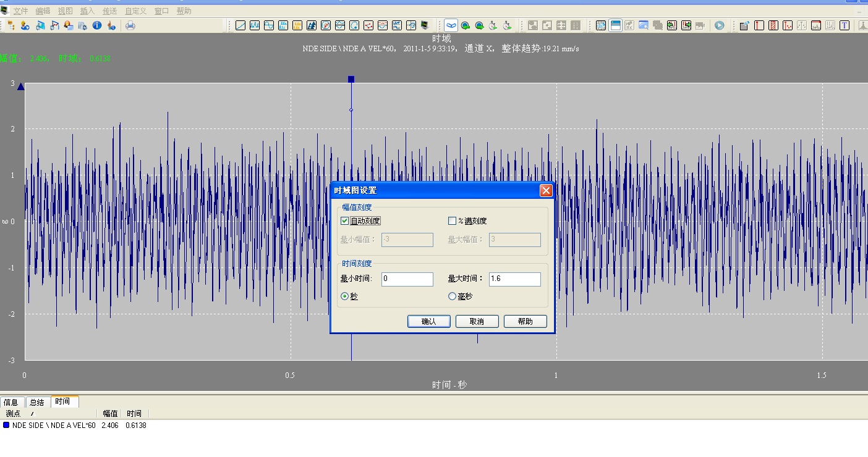Open the 文件 menu
This screenshot has width=868, height=457.
click(x=20, y=10)
